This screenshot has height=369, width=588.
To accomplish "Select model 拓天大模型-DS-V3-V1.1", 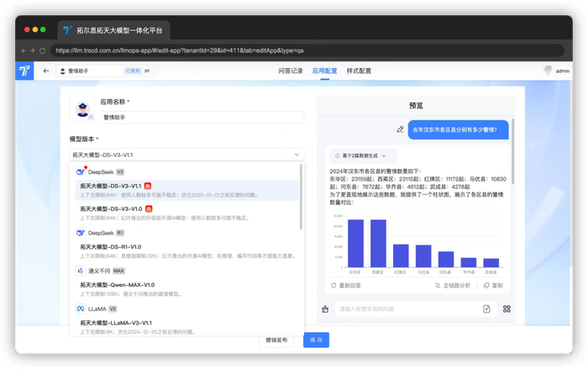I will (187, 190).
